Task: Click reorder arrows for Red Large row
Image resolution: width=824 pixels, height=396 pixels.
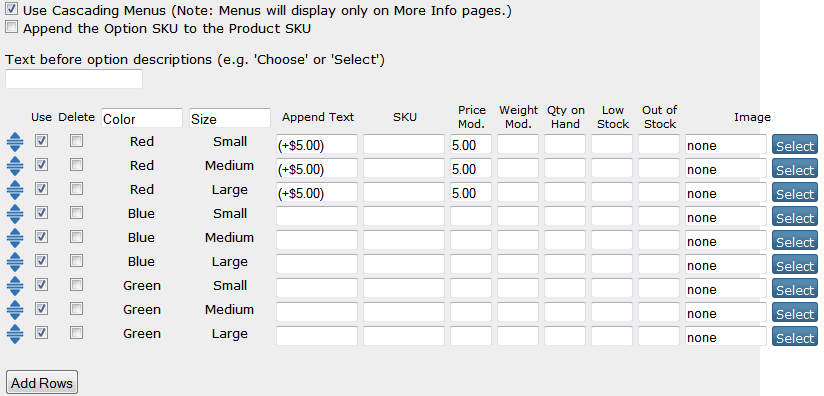Action: point(15,191)
